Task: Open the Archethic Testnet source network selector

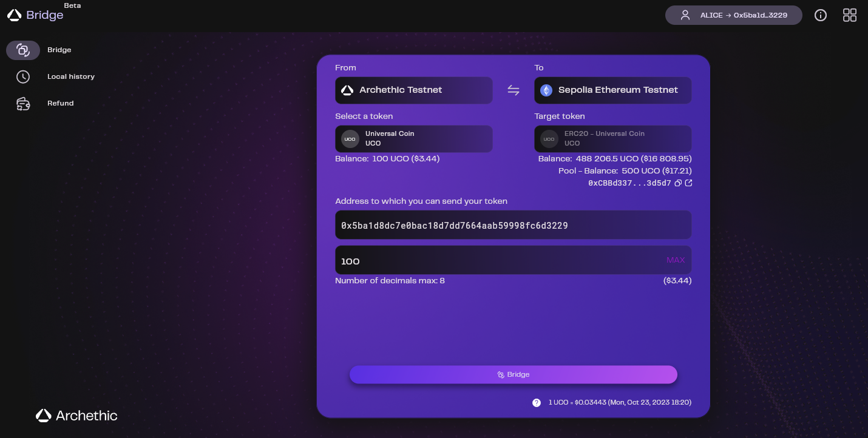Action: pyautogui.click(x=414, y=90)
